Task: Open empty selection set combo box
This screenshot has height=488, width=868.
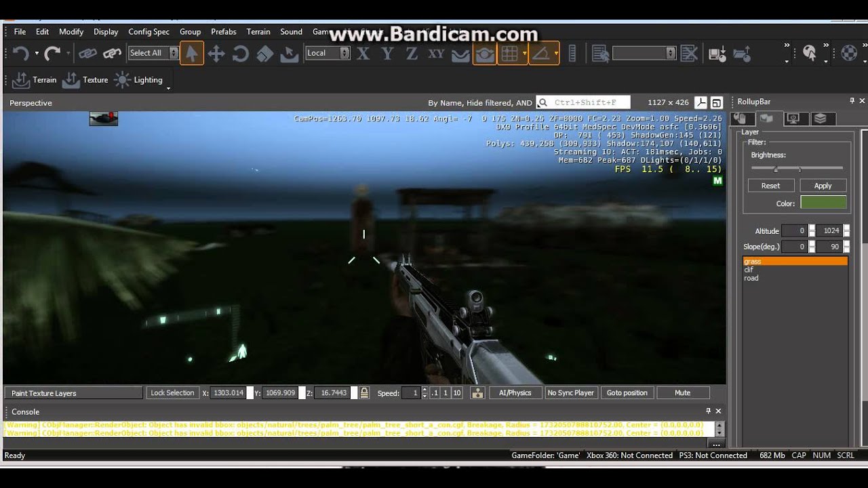Action: (644, 53)
